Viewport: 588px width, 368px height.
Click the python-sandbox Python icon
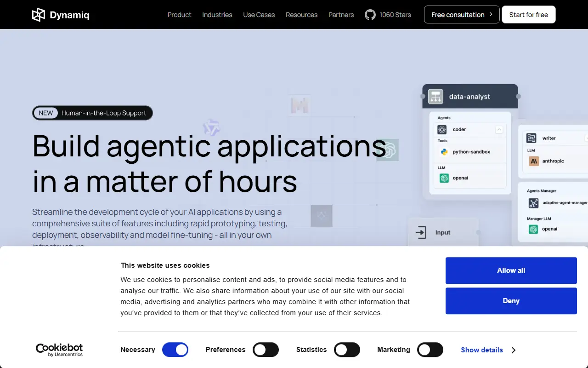tap(444, 152)
